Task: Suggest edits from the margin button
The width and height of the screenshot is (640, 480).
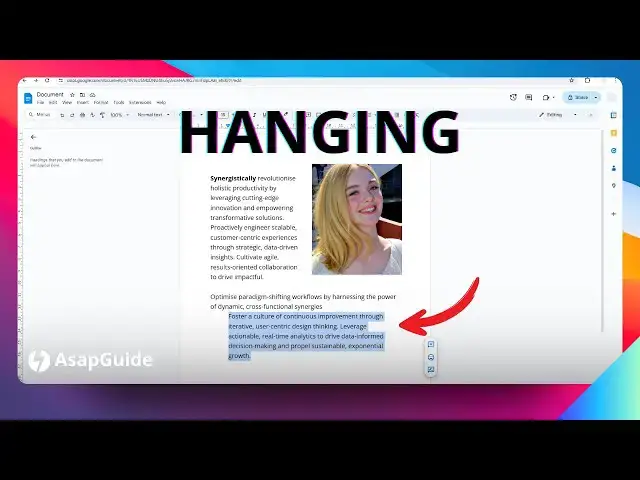Action: click(430, 370)
